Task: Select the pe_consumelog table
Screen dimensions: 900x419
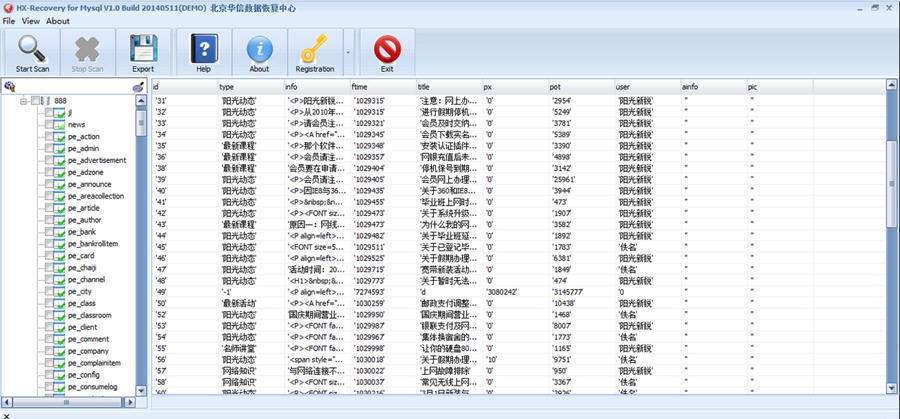Action: point(92,387)
